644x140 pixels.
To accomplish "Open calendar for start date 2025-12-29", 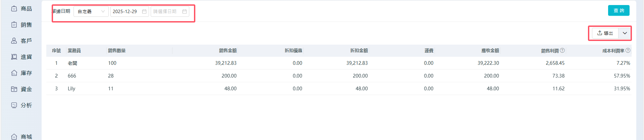I will (x=144, y=11).
